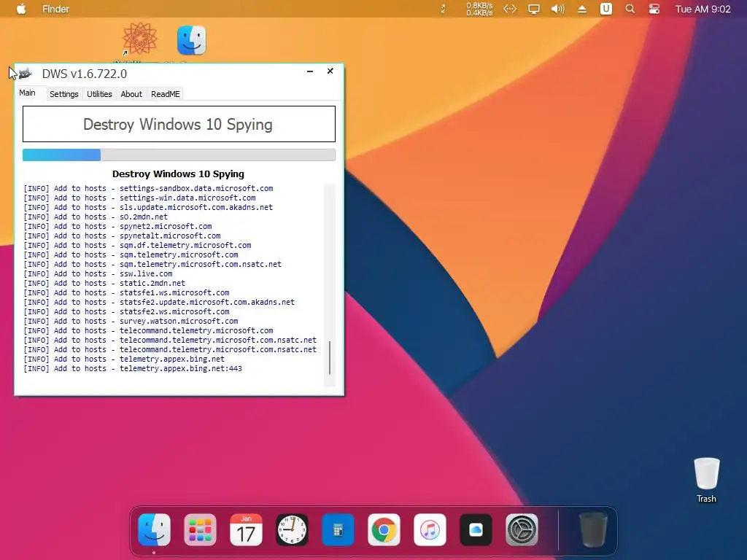Open the Utilities tab
This screenshot has height=560, width=747.
click(99, 94)
